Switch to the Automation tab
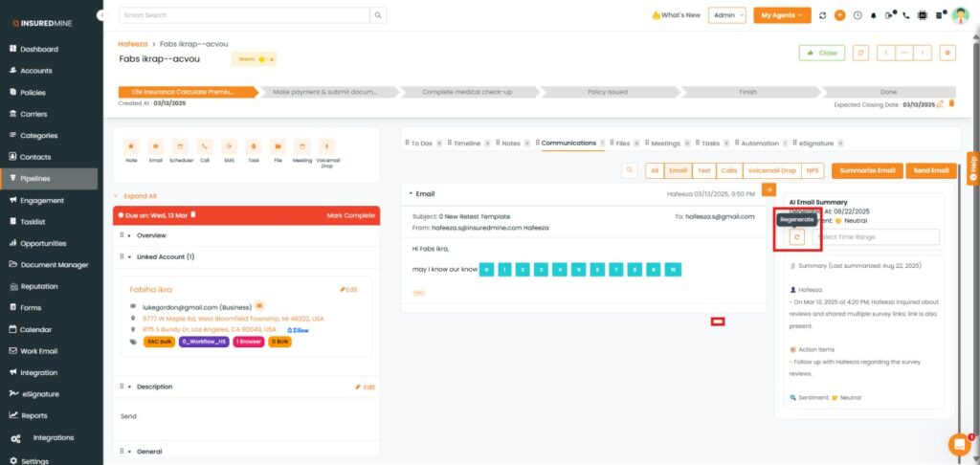Viewport: 980px width, 465px height. coord(760,144)
